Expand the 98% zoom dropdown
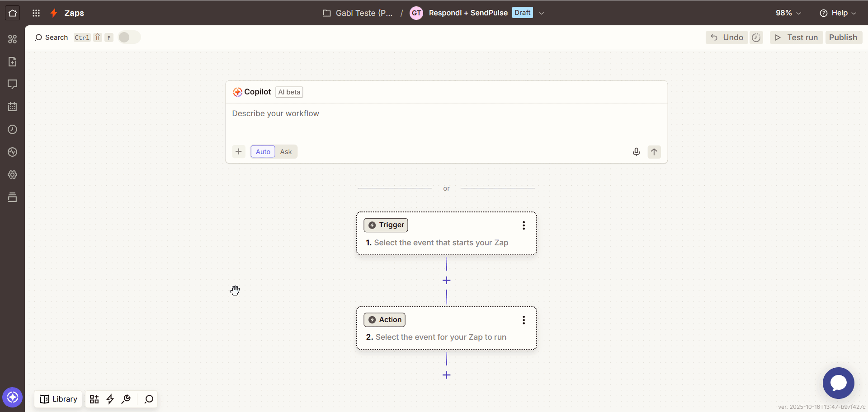868x412 pixels. pyautogui.click(x=788, y=13)
